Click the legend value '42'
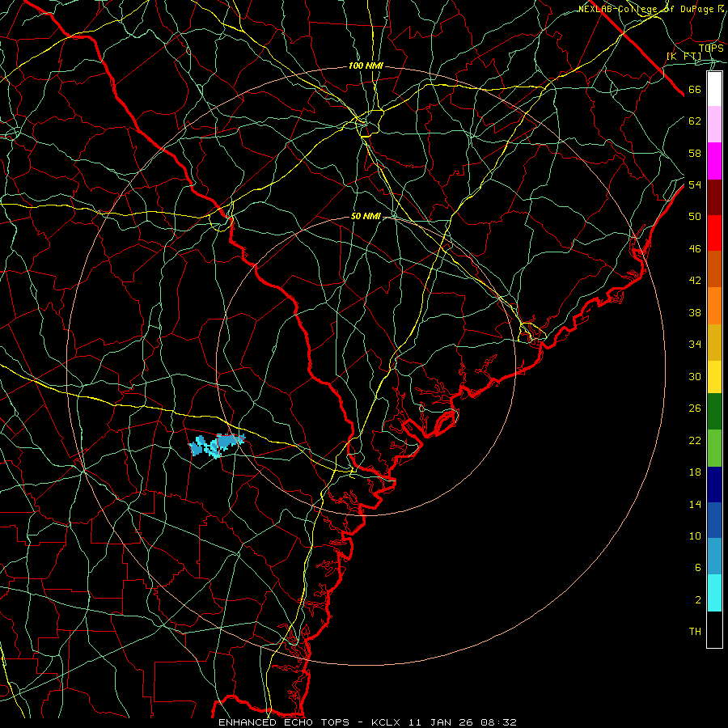The width and height of the screenshot is (728, 728). click(695, 281)
